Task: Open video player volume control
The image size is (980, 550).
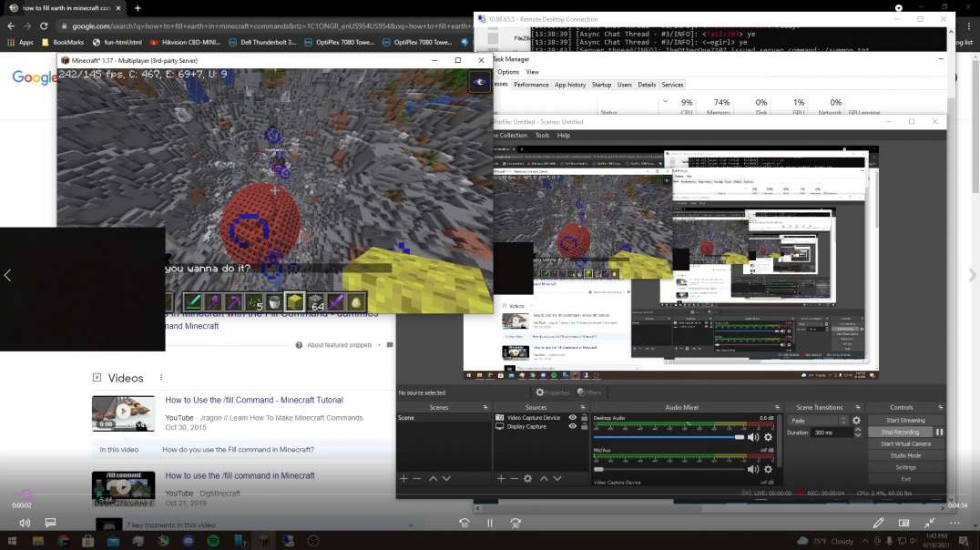Action: point(25,523)
